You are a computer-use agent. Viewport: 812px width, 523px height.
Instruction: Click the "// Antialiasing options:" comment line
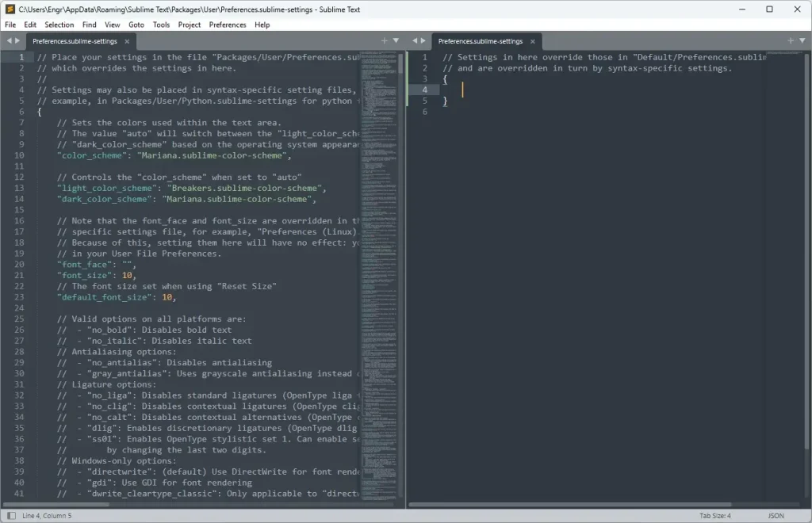pos(117,352)
